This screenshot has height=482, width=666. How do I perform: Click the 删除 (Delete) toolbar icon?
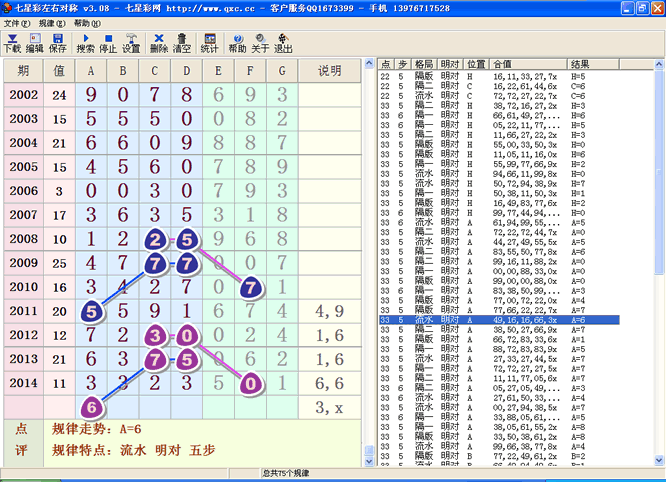click(x=159, y=43)
